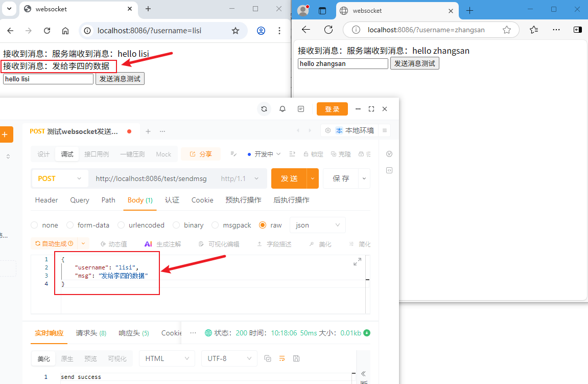Bookmark the page with Chrome star icon
The width and height of the screenshot is (588, 384).
236,31
